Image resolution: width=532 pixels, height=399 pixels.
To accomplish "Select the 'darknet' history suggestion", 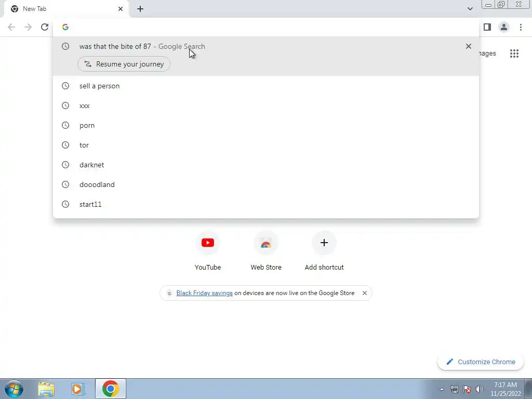I will pyautogui.click(x=266, y=165).
